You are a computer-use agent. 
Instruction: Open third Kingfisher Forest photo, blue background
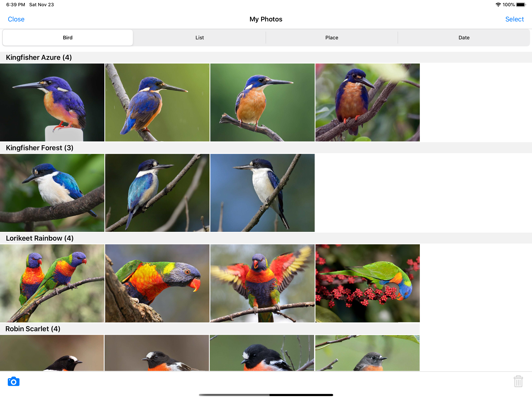coord(262,193)
